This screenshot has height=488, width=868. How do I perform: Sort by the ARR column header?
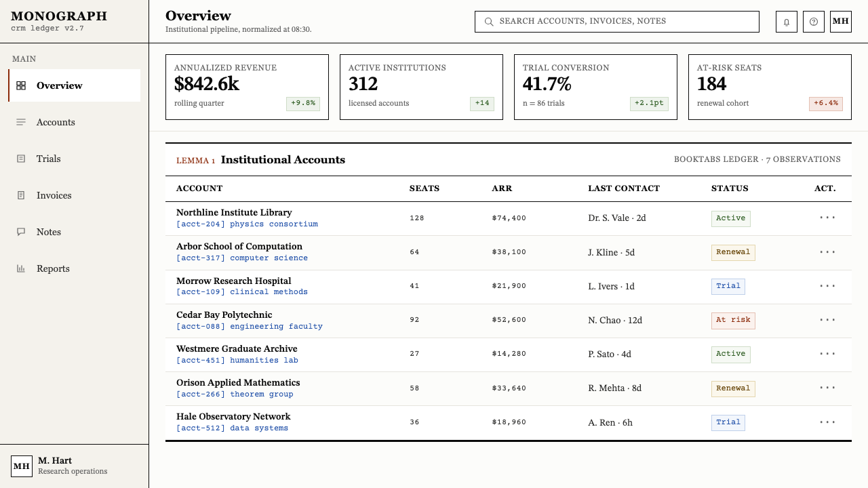point(502,188)
